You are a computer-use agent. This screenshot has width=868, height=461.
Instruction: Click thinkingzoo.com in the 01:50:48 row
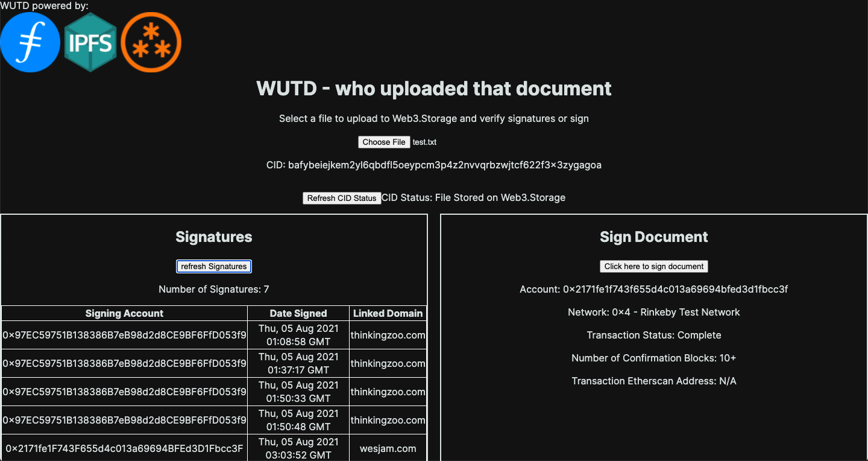[388, 421]
